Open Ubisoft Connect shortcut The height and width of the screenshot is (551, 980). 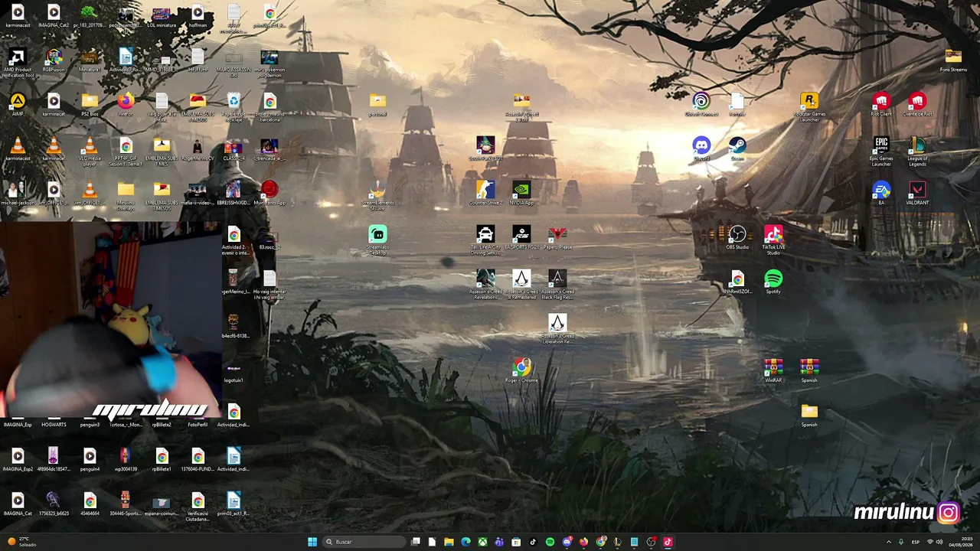tap(701, 104)
